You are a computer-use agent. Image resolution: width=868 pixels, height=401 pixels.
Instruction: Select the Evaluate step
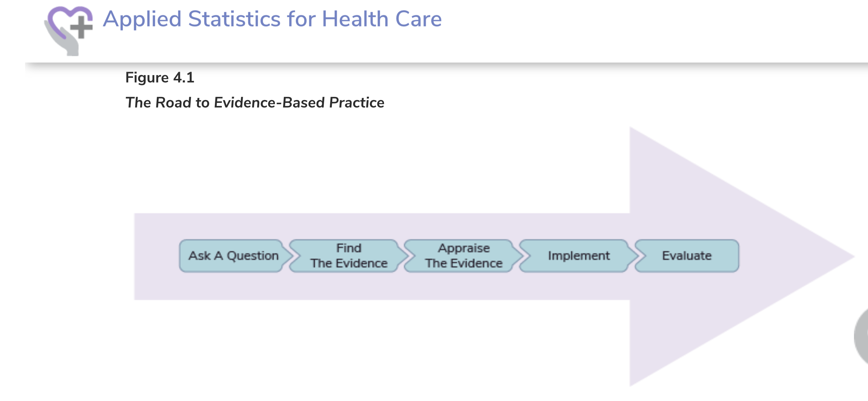pos(687,256)
